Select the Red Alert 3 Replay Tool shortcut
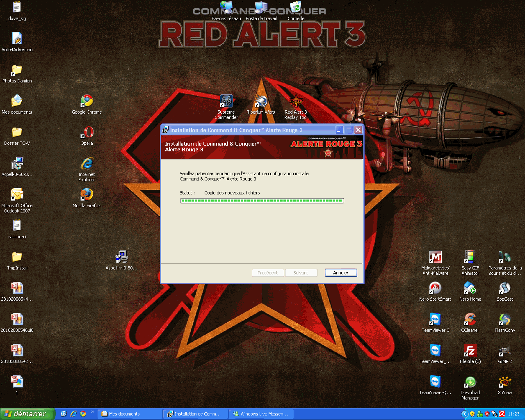The image size is (525, 420). coord(296,107)
